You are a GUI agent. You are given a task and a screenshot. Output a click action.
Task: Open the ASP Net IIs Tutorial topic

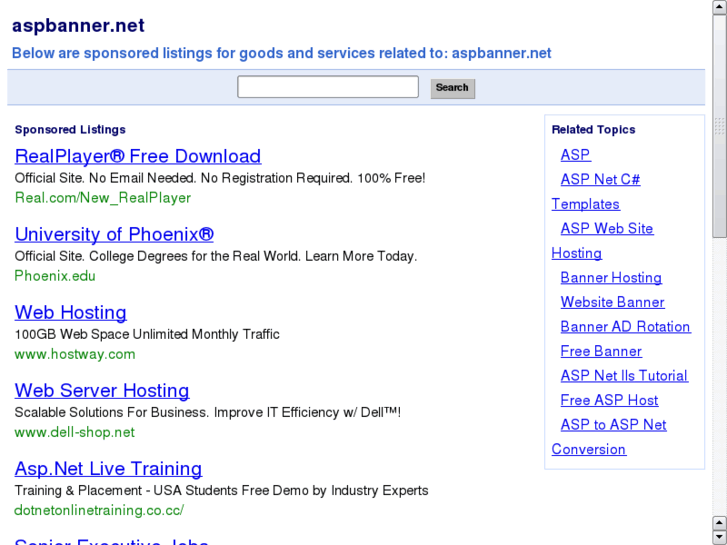[624, 376]
